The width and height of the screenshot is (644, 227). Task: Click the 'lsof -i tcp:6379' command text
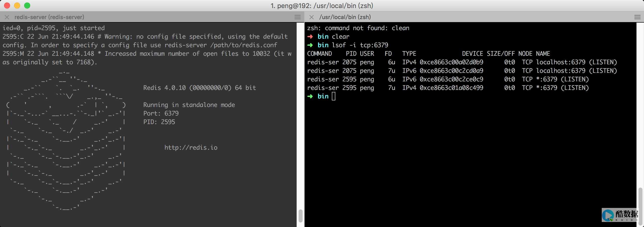point(360,45)
